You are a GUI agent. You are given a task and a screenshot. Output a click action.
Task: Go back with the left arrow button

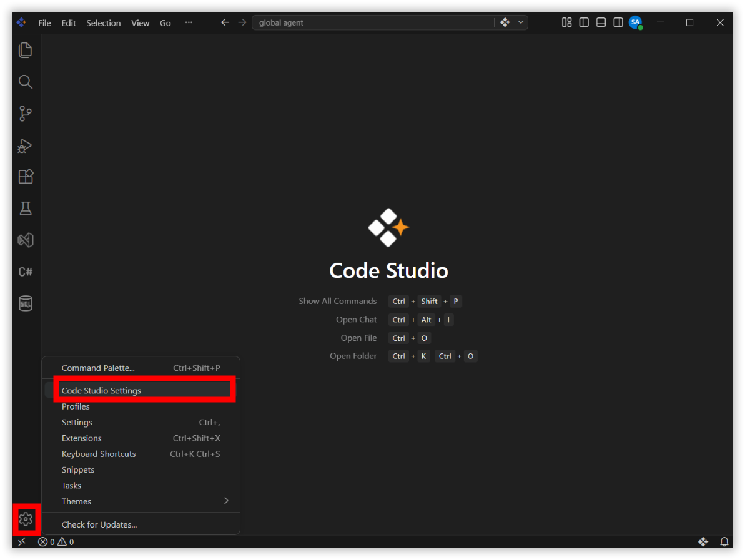tap(225, 22)
